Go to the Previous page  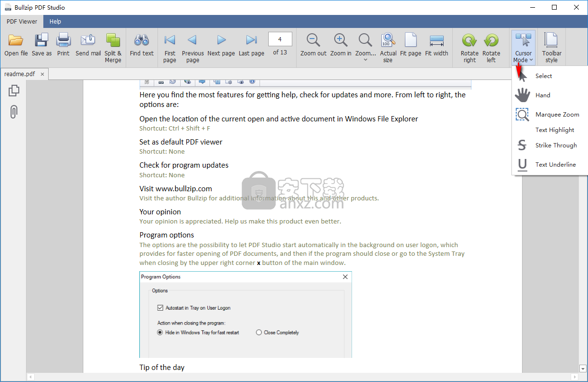(193, 48)
